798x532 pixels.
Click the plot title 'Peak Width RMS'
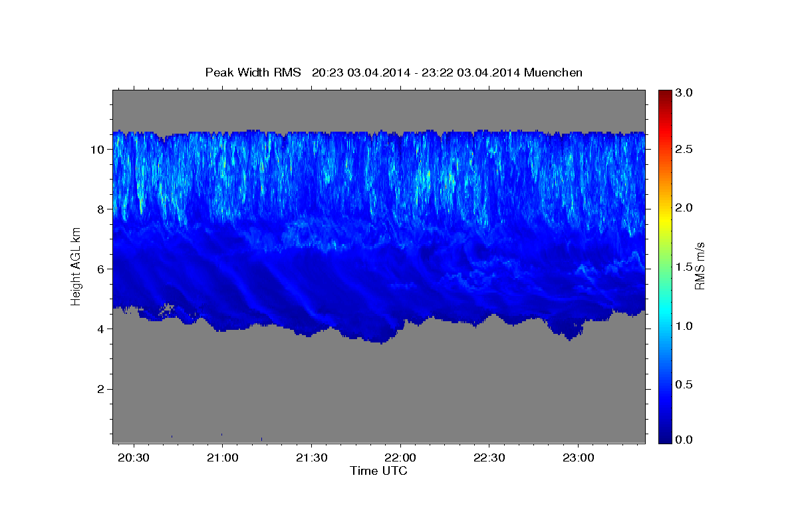coord(253,72)
